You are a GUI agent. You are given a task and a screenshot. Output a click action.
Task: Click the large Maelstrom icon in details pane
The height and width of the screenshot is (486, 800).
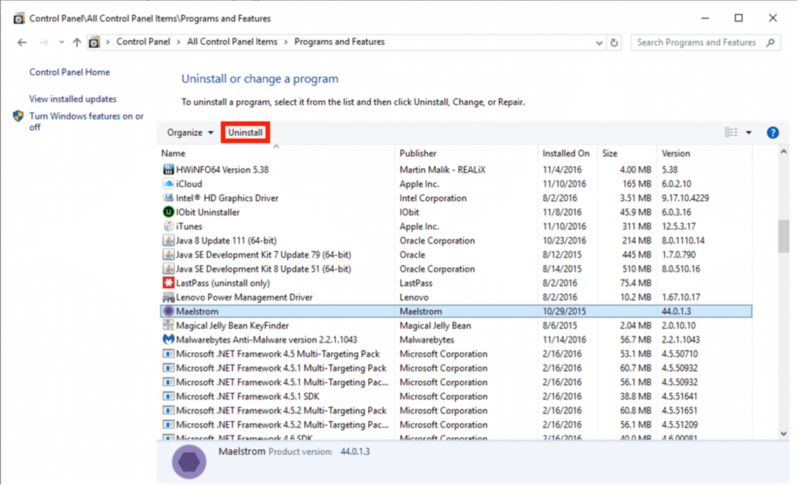point(189,462)
